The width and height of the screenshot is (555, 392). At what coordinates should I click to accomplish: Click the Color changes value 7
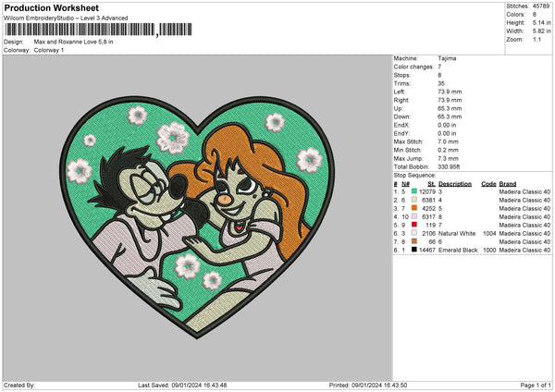pos(439,67)
